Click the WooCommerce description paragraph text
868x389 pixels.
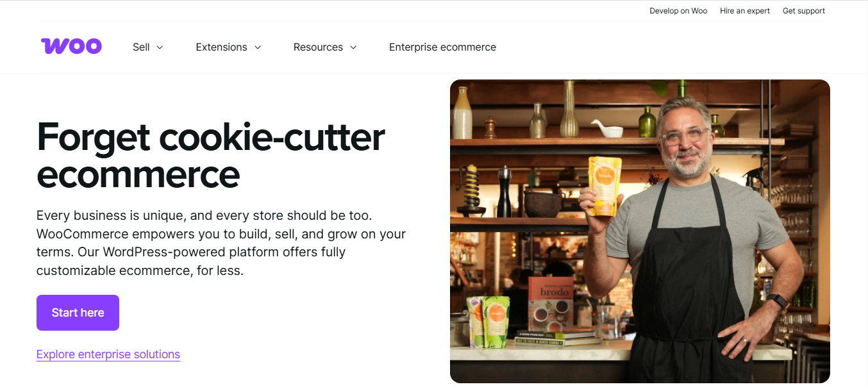[x=221, y=243]
